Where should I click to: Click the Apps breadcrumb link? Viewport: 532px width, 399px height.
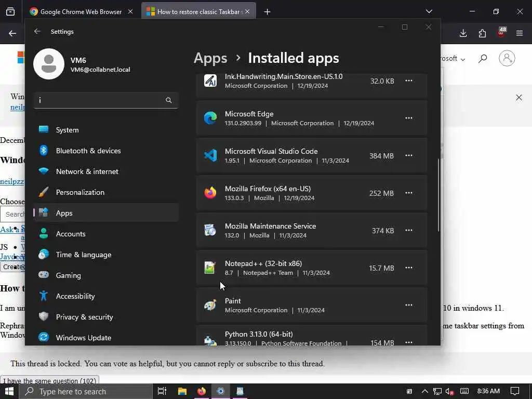click(x=210, y=58)
